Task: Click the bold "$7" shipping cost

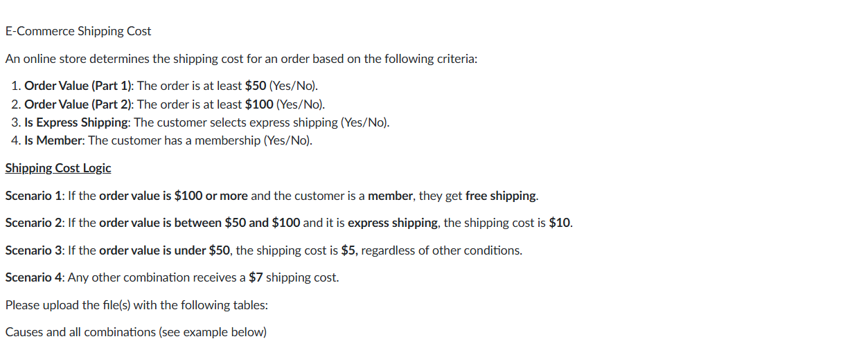Action: tap(256, 277)
